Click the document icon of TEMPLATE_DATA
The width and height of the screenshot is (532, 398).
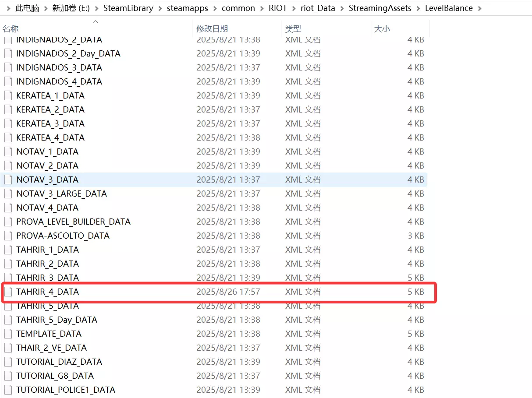click(x=8, y=334)
